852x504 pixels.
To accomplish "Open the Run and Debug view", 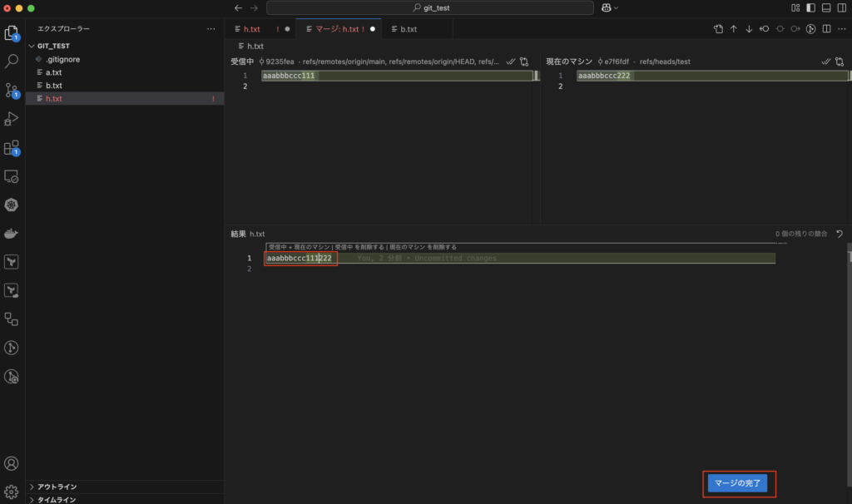I will (12, 119).
